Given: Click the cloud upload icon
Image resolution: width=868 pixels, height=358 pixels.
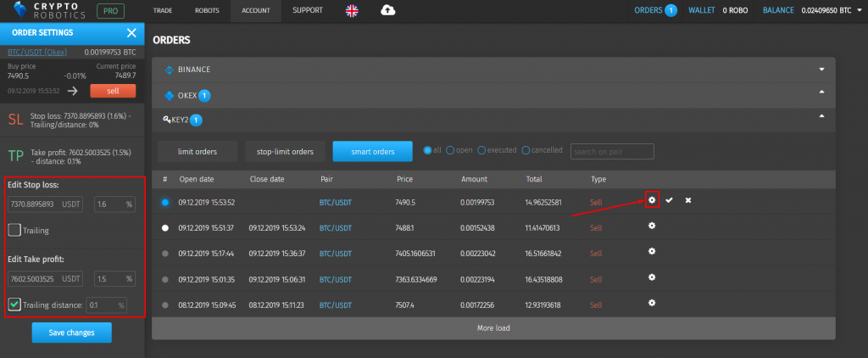Looking at the screenshot, I should tap(388, 10).
